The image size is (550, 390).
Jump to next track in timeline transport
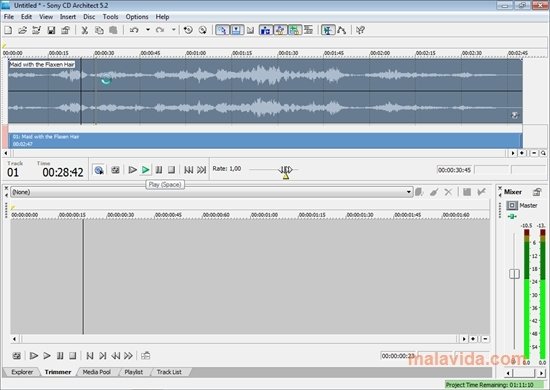point(201,170)
